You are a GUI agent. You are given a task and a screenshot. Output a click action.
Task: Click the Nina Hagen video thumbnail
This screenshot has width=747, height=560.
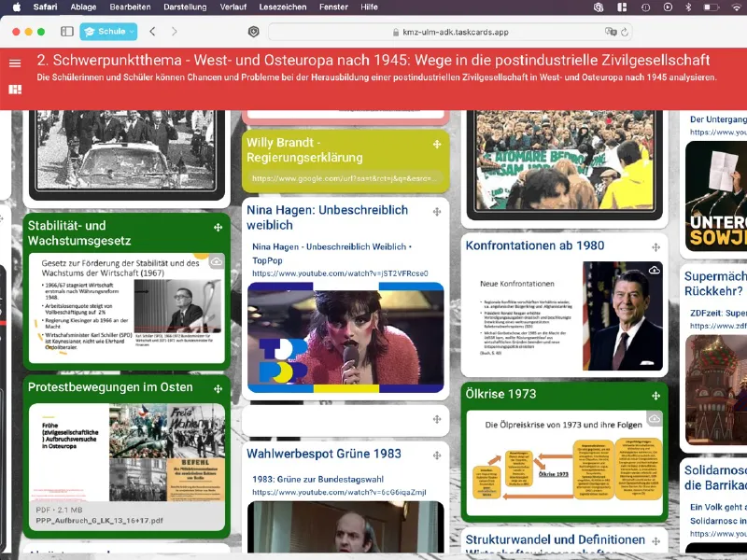[x=345, y=337]
